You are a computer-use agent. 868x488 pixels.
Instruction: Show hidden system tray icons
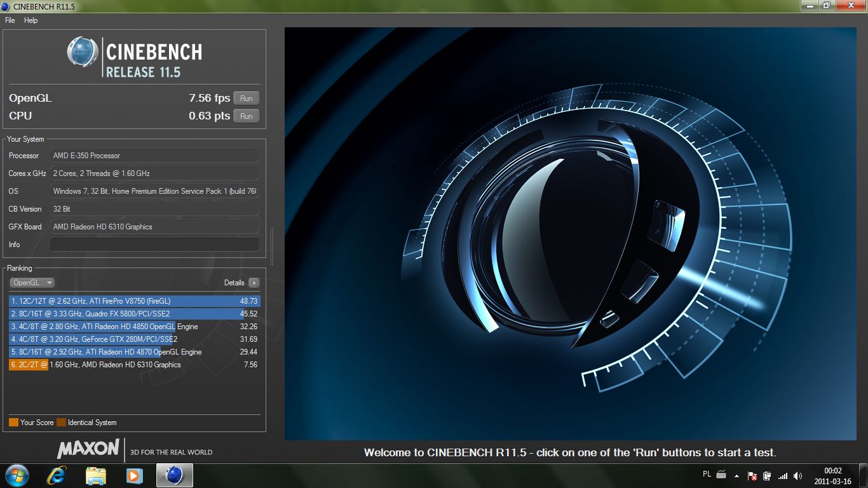point(736,475)
